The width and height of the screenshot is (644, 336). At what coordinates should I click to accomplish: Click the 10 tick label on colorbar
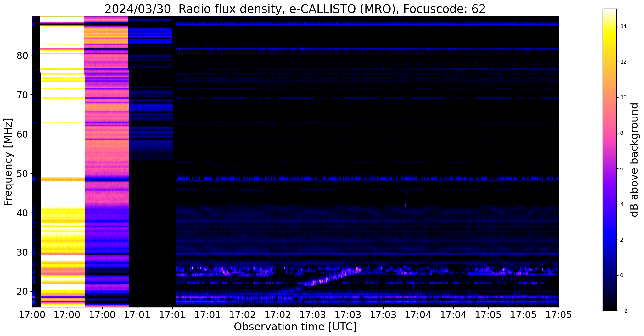point(623,98)
